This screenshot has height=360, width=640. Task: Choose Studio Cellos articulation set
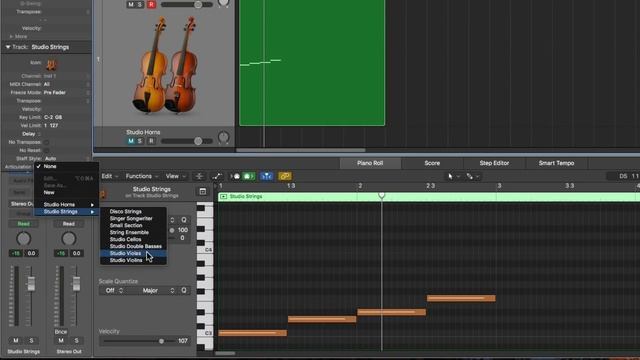tap(133, 239)
